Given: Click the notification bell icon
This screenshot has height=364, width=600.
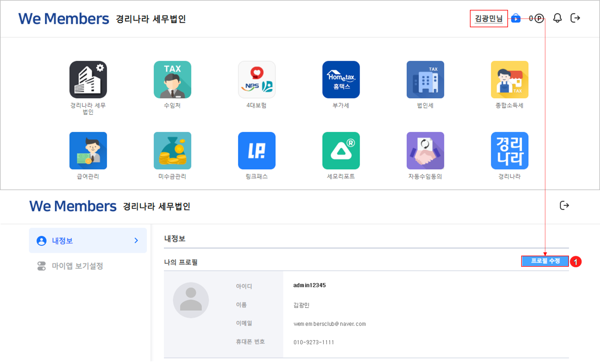Looking at the screenshot, I should click(557, 18).
